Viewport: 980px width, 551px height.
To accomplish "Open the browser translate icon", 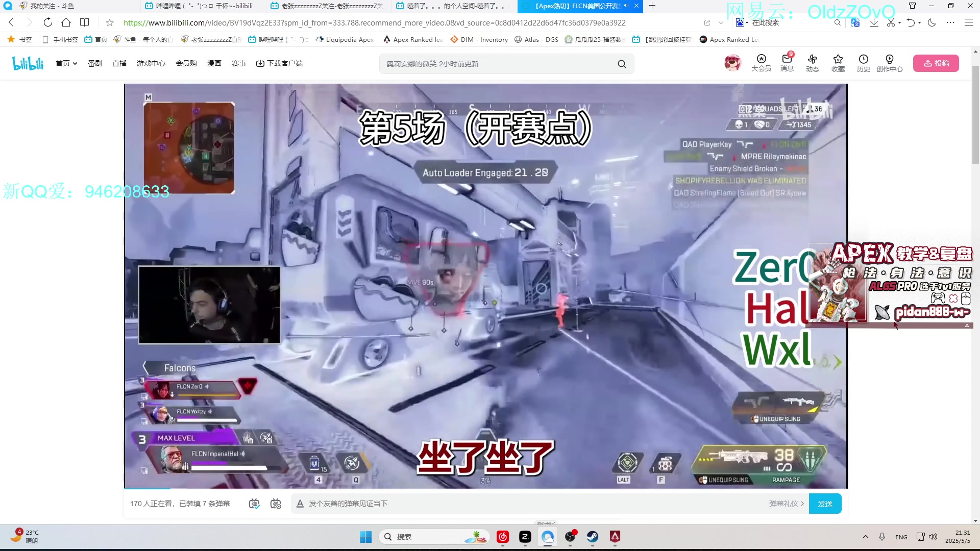I will click(855, 22).
